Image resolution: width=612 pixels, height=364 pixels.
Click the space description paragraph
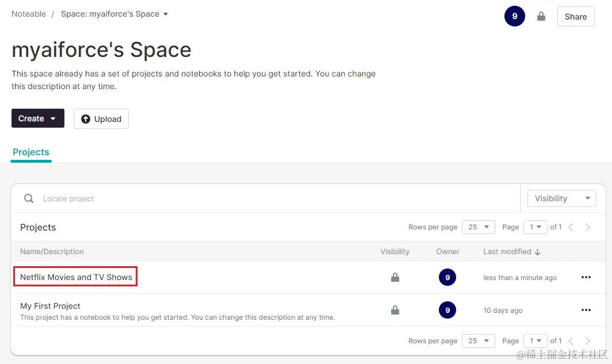tap(194, 80)
